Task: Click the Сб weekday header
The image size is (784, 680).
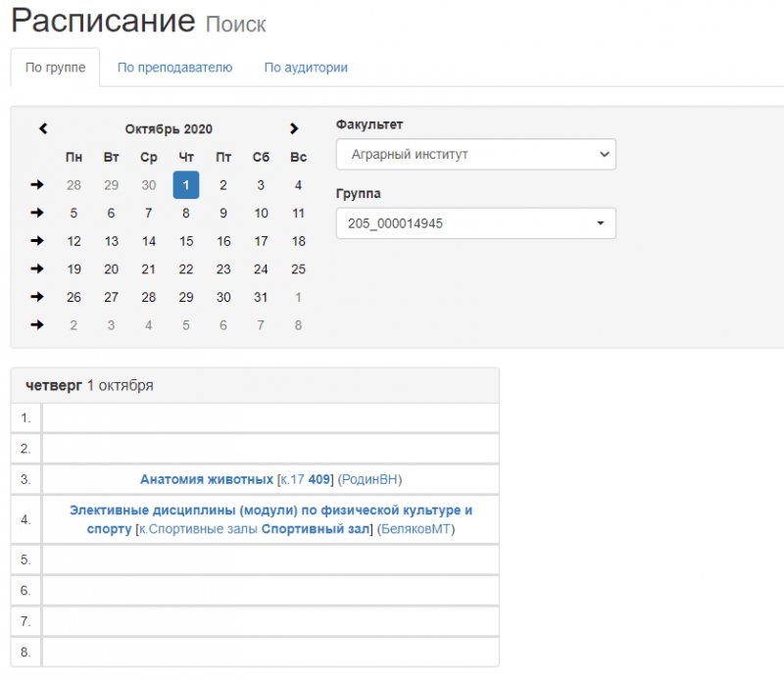Action: (261, 157)
